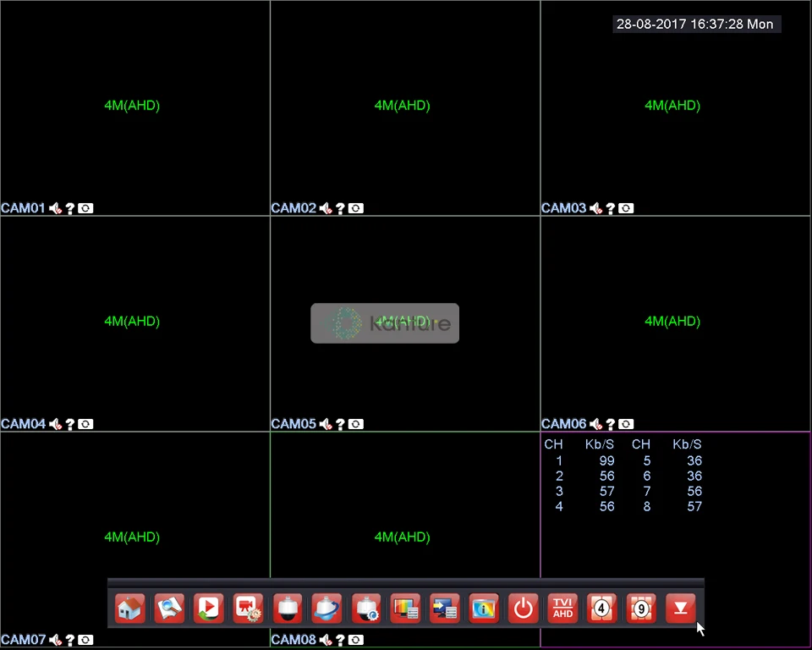Click CAM02 snapshot camera icon
This screenshot has height=650, width=812.
(356, 208)
